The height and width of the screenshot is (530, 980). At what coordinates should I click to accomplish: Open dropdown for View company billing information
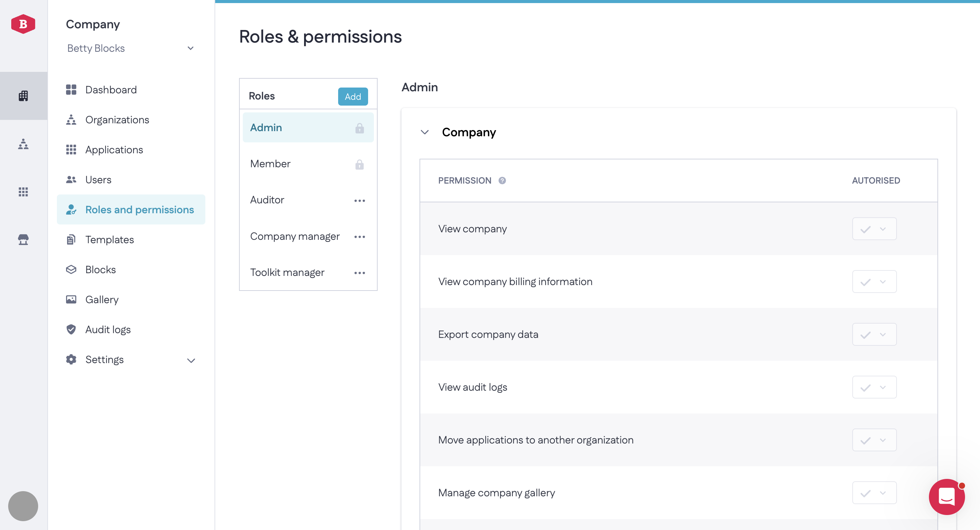coord(874,282)
